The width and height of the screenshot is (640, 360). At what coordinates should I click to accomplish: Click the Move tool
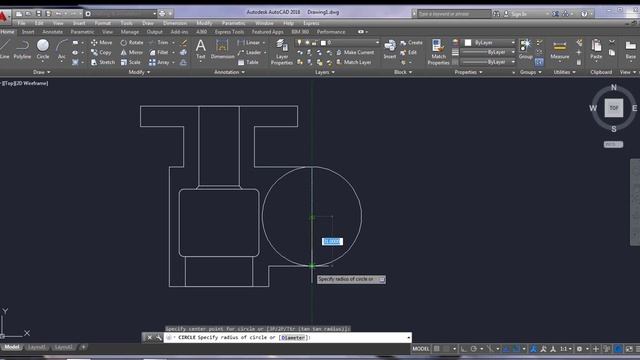(101, 42)
